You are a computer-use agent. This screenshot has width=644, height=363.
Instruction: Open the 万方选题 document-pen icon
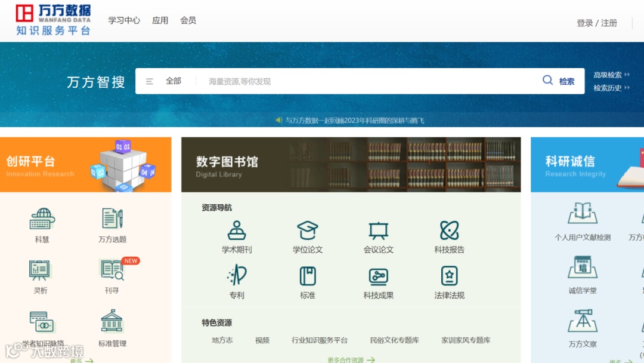112,219
